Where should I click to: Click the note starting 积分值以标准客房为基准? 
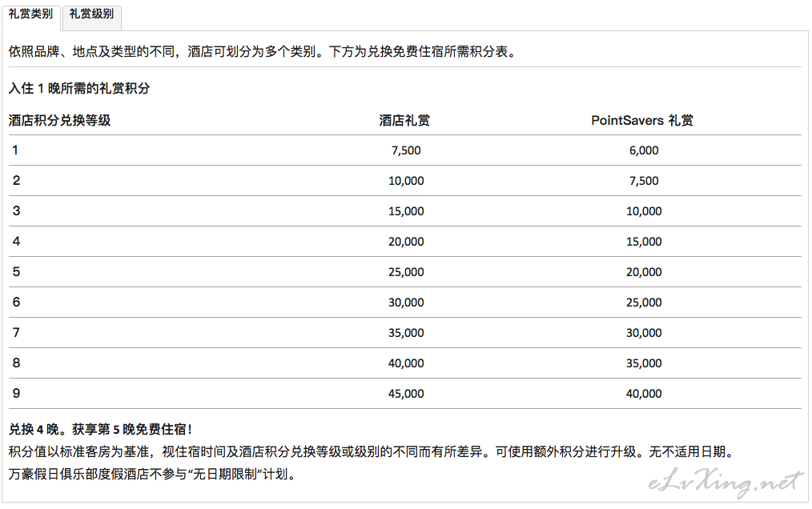[x=372, y=452]
